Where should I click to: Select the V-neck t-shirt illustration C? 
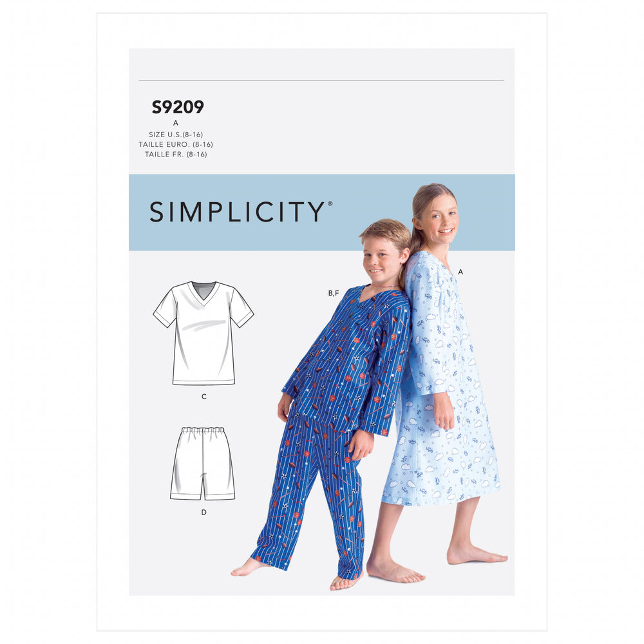pyautogui.click(x=204, y=333)
